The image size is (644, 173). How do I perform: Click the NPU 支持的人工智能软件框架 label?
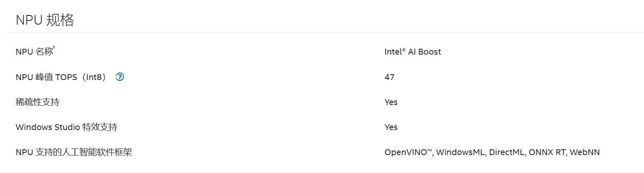pos(74,152)
